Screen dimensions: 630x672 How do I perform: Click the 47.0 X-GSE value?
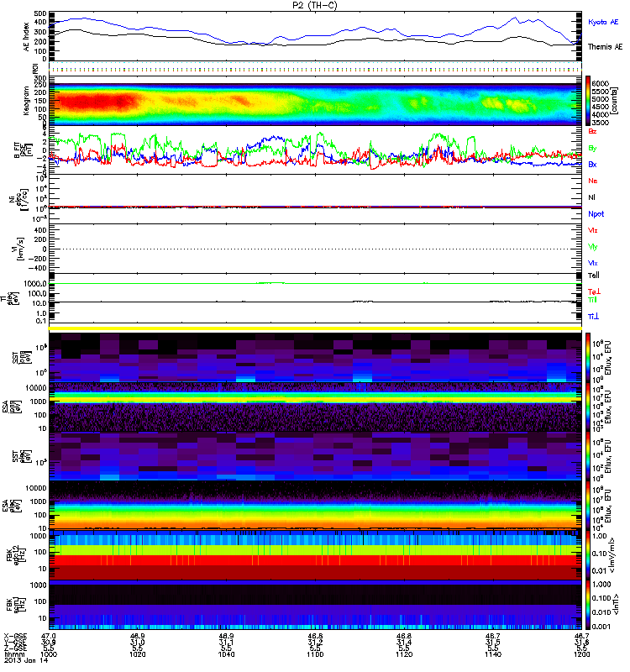[x=49, y=636]
